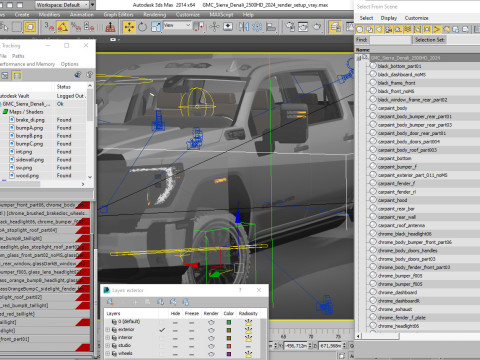
Task: Toggle Render teapot for the exterior layer
Action: click(211, 330)
